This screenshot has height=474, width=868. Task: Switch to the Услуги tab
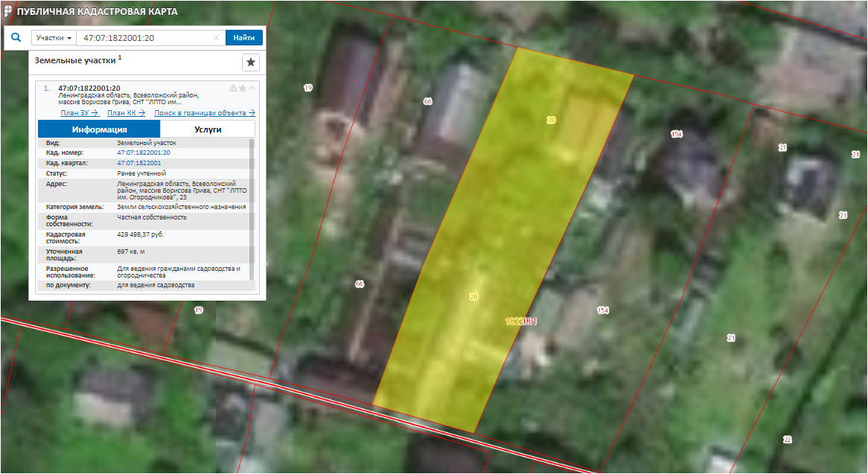[x=208, y=129]
